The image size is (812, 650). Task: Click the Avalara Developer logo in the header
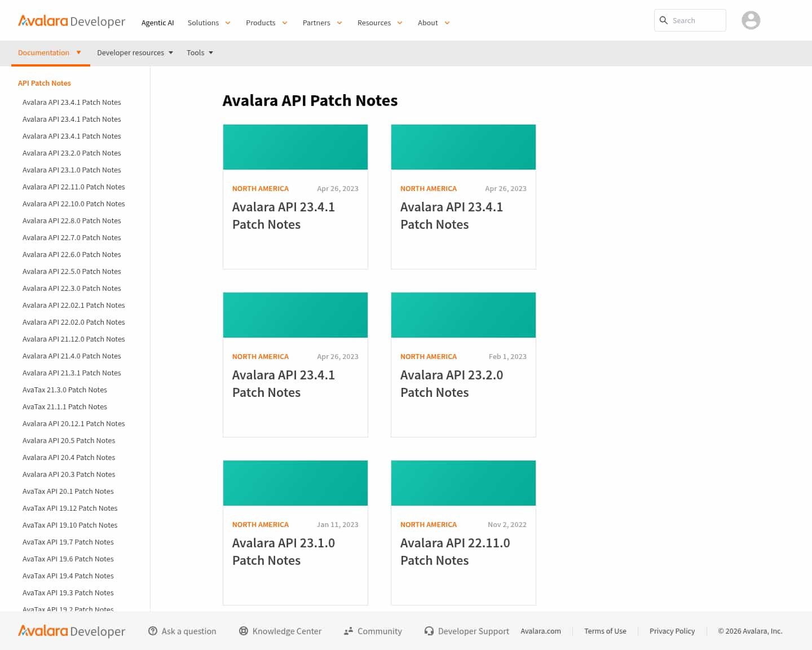tap(72, 21)
